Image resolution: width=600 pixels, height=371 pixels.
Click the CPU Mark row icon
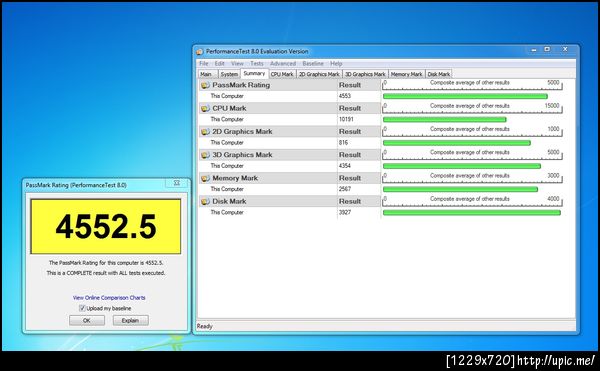205,109
